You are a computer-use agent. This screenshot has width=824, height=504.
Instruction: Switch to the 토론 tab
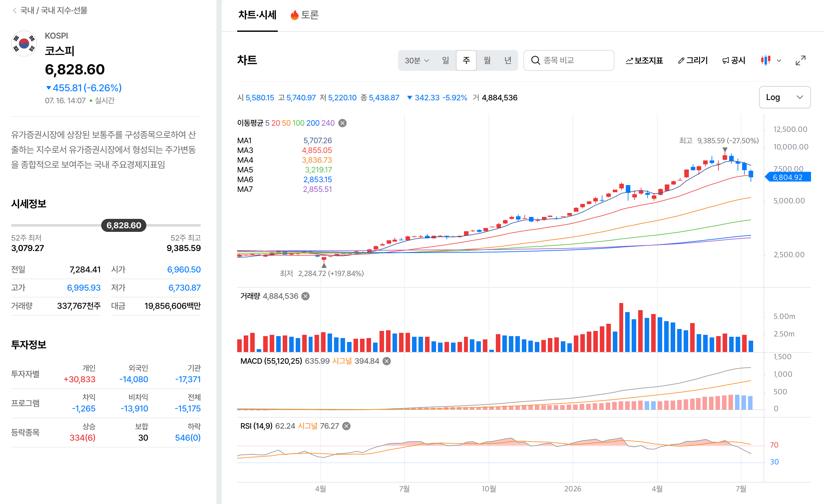click(304, 15)
